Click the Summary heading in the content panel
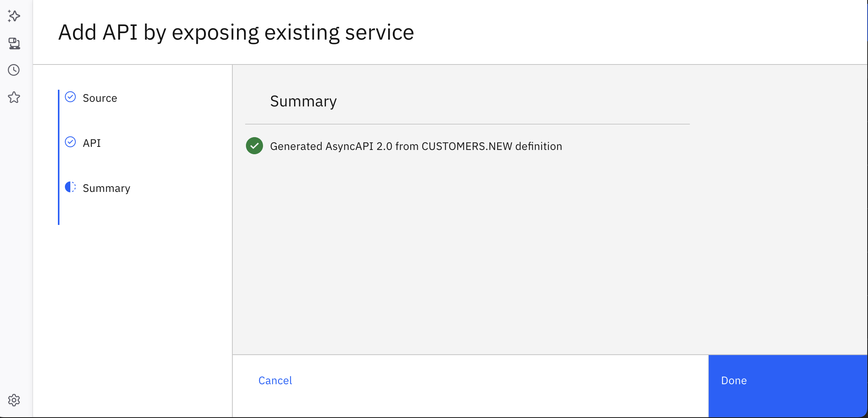868x418 pixels. coord(303,101)
